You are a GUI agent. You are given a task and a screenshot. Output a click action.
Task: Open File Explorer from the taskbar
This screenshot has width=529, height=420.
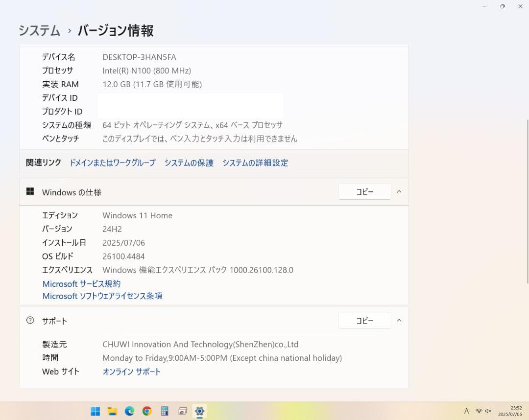113,411
